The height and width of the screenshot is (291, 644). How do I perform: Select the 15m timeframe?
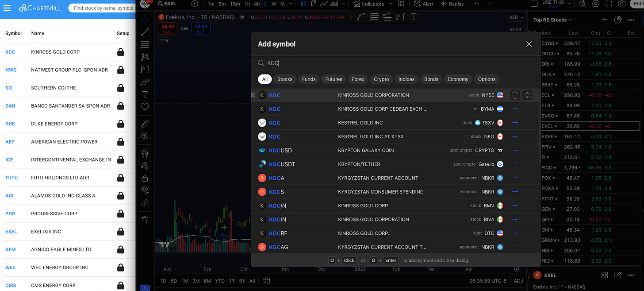[235, 4]
